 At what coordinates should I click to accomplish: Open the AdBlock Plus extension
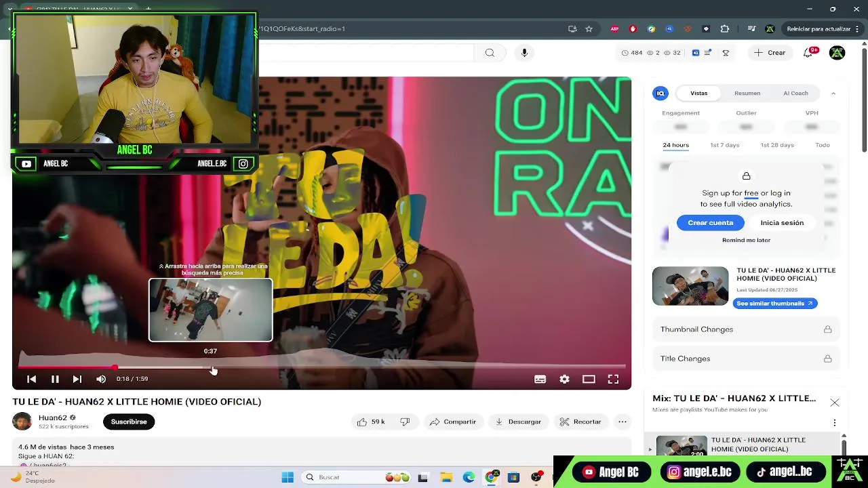click(x=614, y=29)
